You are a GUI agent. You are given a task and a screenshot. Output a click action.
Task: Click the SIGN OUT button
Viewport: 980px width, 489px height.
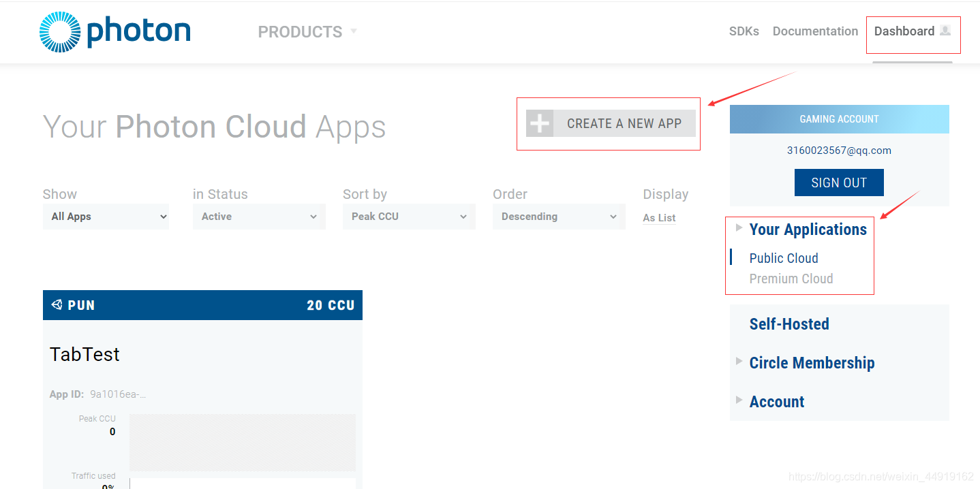839,183
